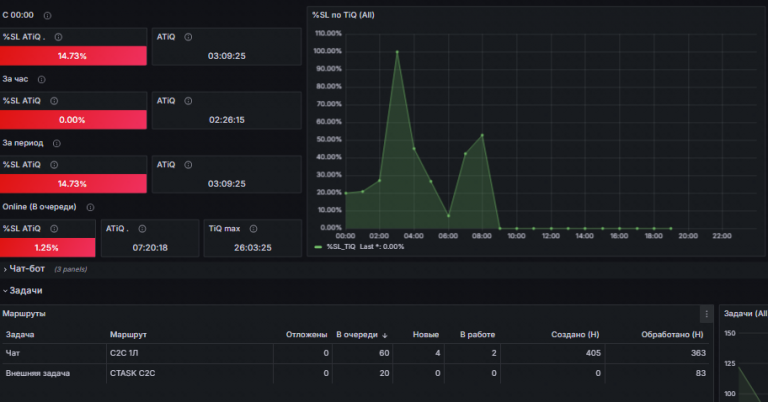The image size is (768, 402).
Task: Click the 1.25% stat value
Action: point(47,248)
